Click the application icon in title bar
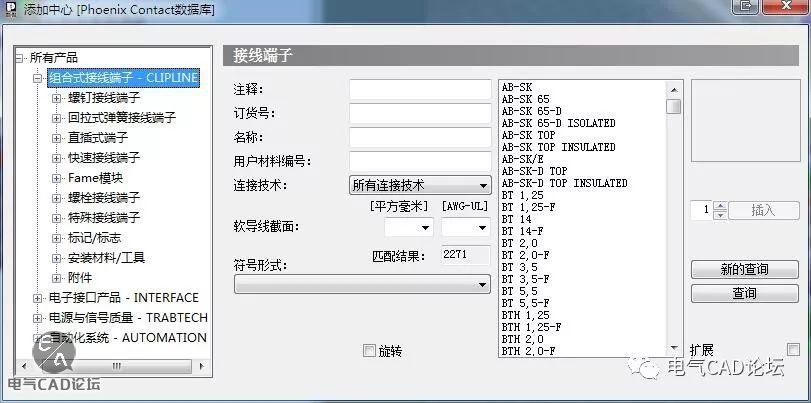The height and width of the screenshot is (403, 811). coord(10,8)
